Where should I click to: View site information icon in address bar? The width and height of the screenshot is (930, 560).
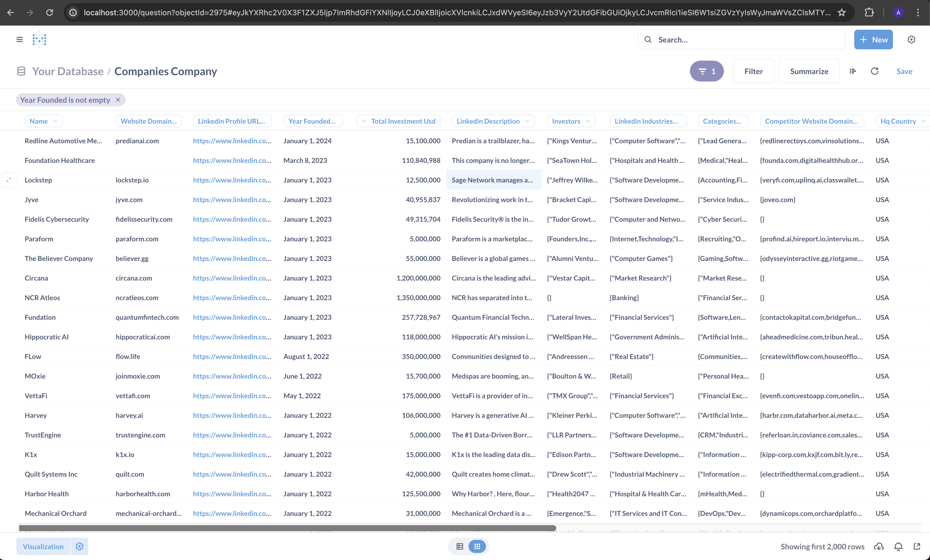[x=73, y=13]
